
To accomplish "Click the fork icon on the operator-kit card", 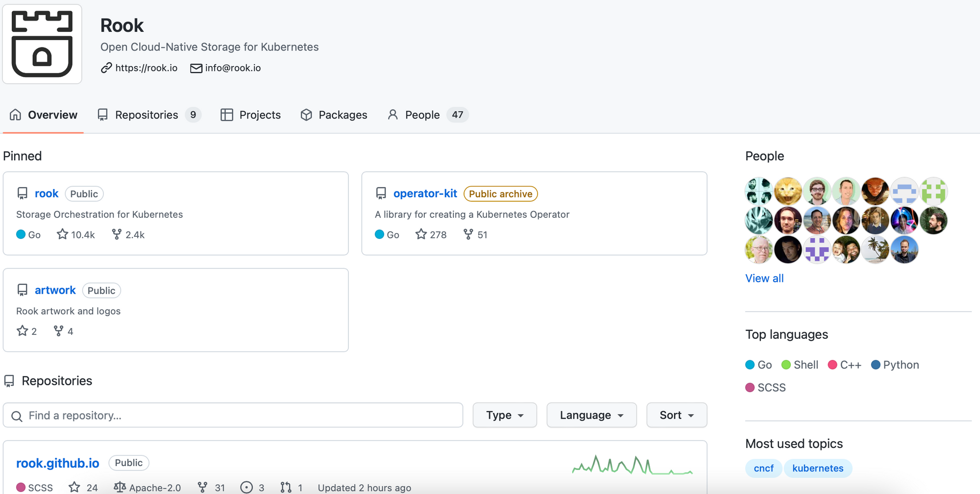I will tap(468, 235).
